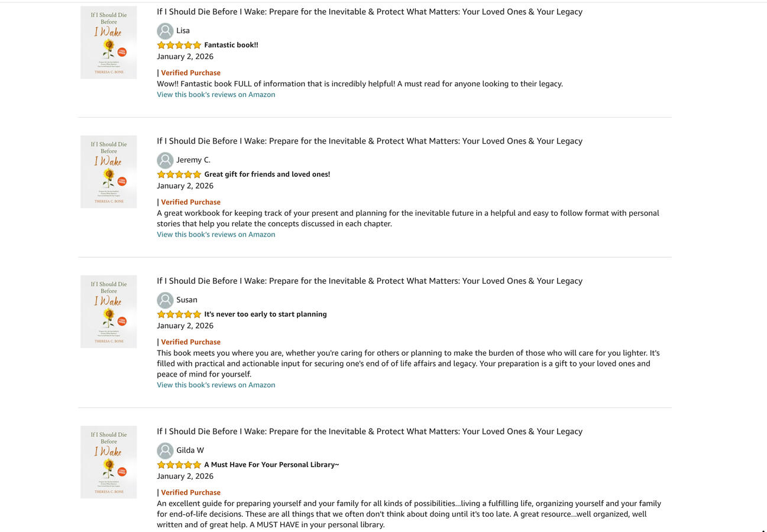767x532 pixels.
Task: Click Jeremy C.'s profile avatar icon
Action: click(x=165, y=160)
